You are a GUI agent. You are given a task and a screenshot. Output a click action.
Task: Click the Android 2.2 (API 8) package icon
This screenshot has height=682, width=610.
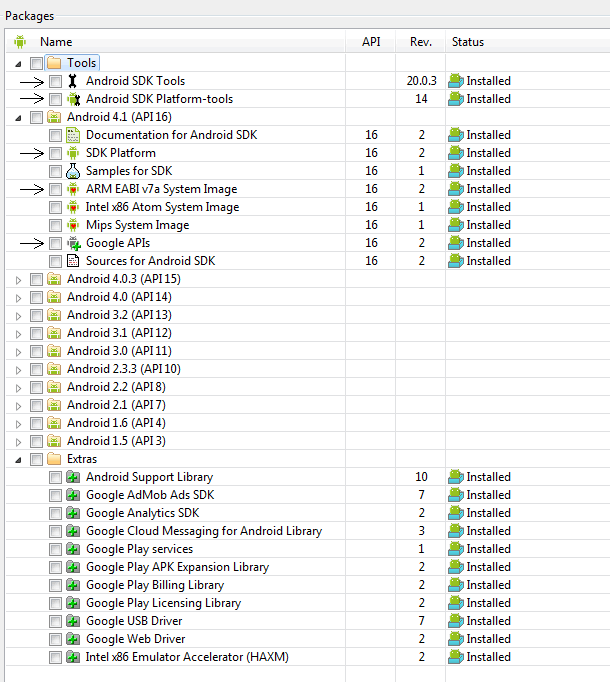[54, 387]
